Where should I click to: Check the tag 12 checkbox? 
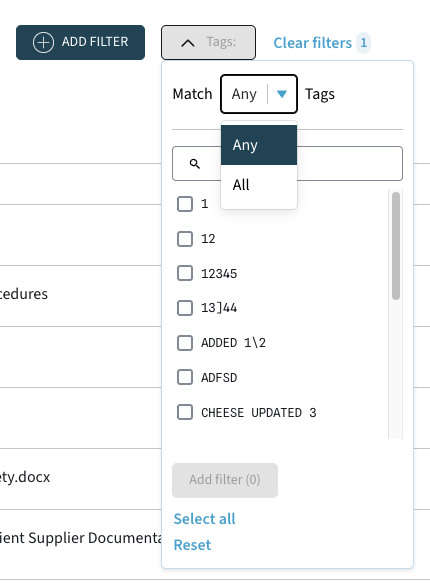(x=185, y=239)
